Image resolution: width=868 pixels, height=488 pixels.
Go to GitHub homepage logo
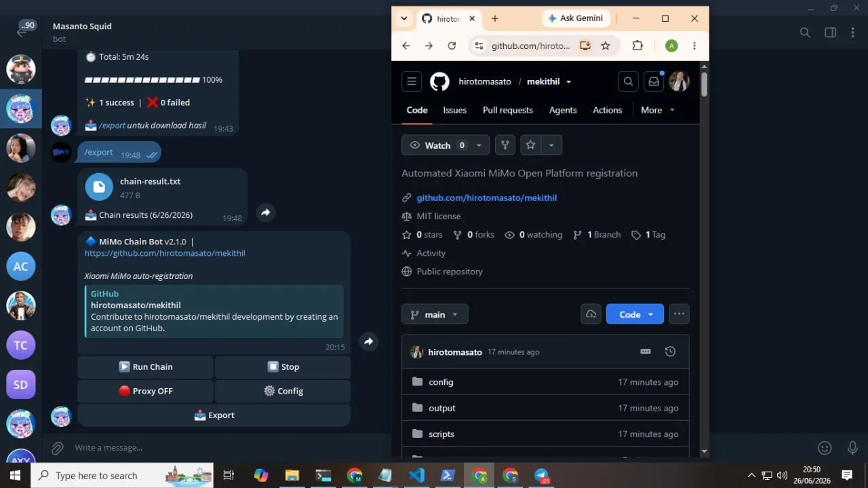439,81
